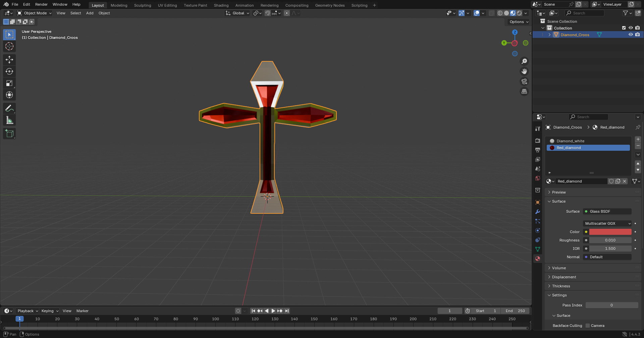644x338 pixels.
Task: Toggle viewport overlays
Action: point(477,13)
